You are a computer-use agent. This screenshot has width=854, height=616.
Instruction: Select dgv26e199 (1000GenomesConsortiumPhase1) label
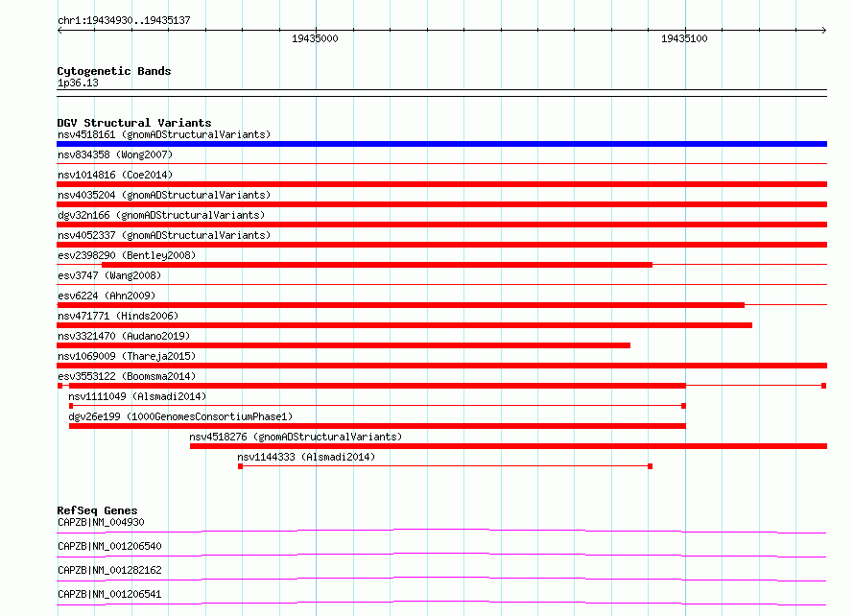tap(180, 416)
